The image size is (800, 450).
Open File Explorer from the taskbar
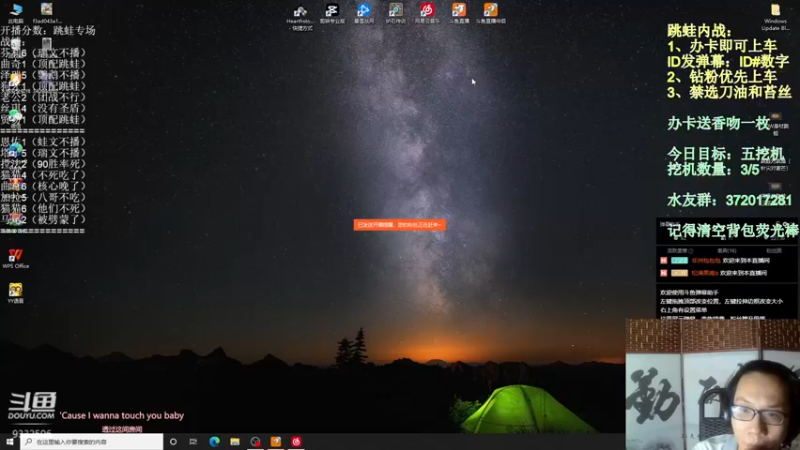[x=235, y=442]
